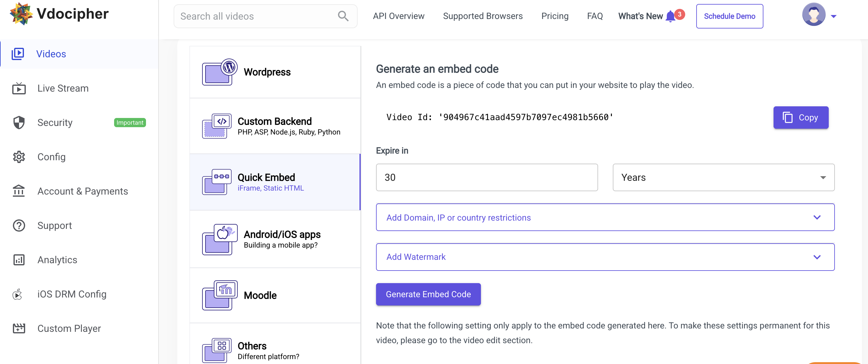The width and height of the screenshot is (868, 364).
Task: Click the iOS DRM Config icon
Action: coord(17,294)
